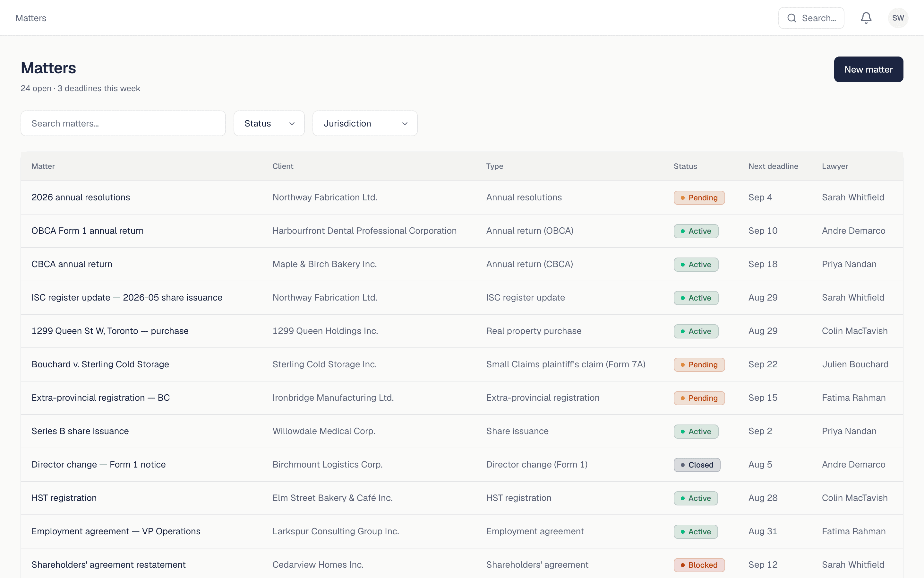Click client Willowdale Medical Corp.
924x578 pixels.
point(324,431)
